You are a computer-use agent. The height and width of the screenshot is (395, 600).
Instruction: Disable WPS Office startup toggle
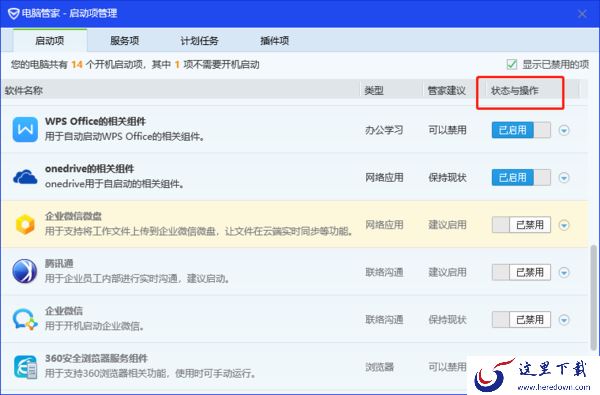(521, 130)
